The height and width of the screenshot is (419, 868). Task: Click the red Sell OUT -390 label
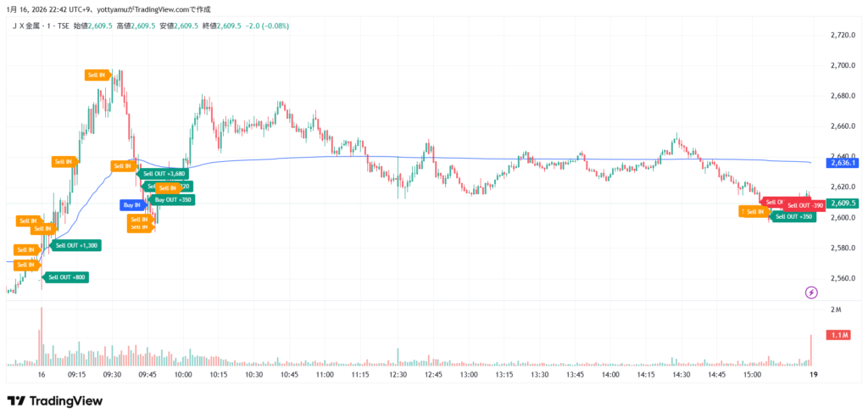point(804,205)
